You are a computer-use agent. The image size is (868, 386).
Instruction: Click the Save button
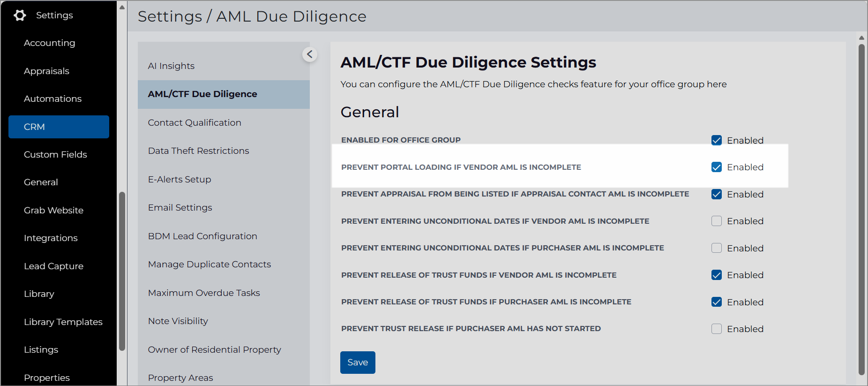coord(358,363)
